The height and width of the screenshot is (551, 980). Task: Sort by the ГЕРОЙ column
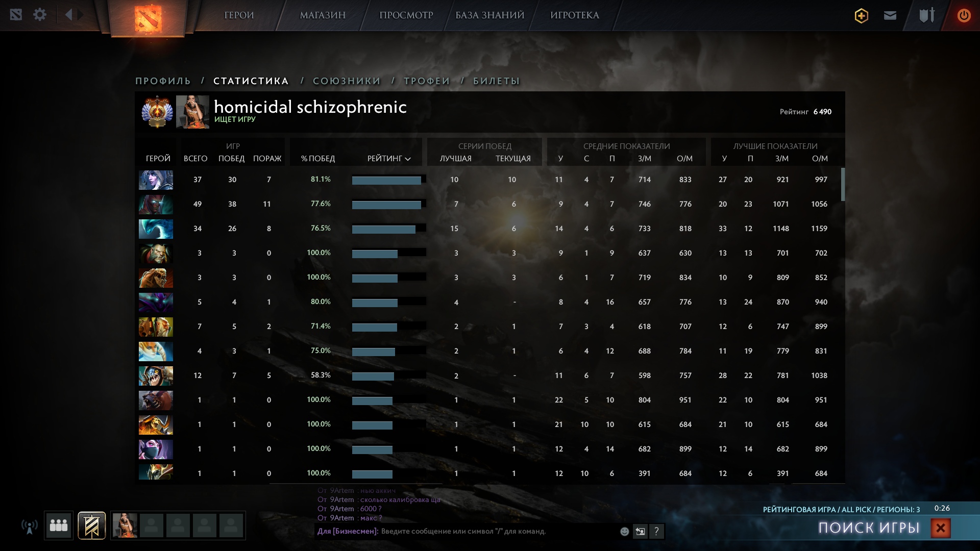point(158,159)
